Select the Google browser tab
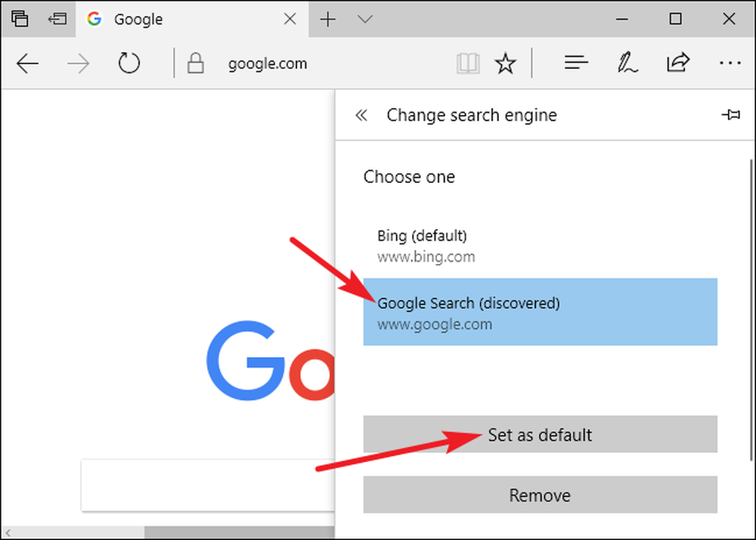Screen dimensions: 756x540 tap(191, 20)
